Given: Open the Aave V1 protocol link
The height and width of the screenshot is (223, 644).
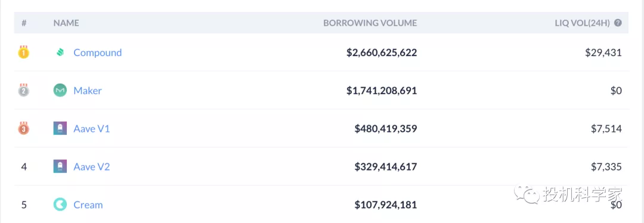Looking at the screenshot, I should tap(92, 129).
